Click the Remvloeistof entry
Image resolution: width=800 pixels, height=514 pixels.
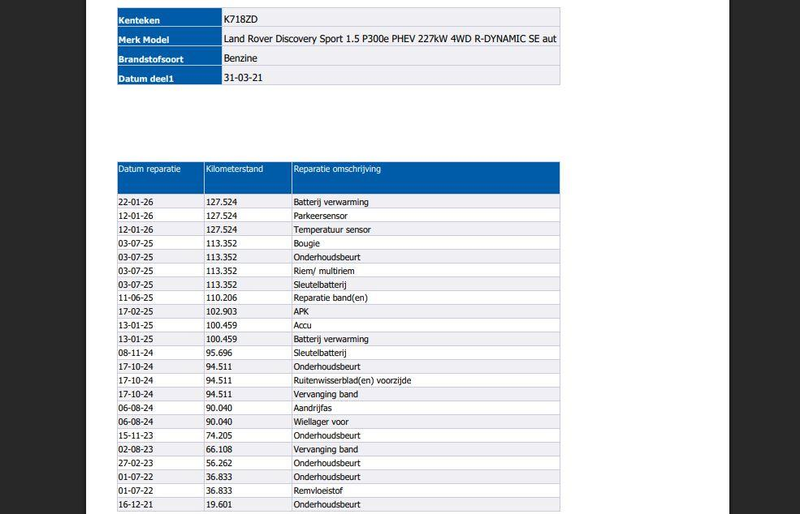(x=318, y=491)
